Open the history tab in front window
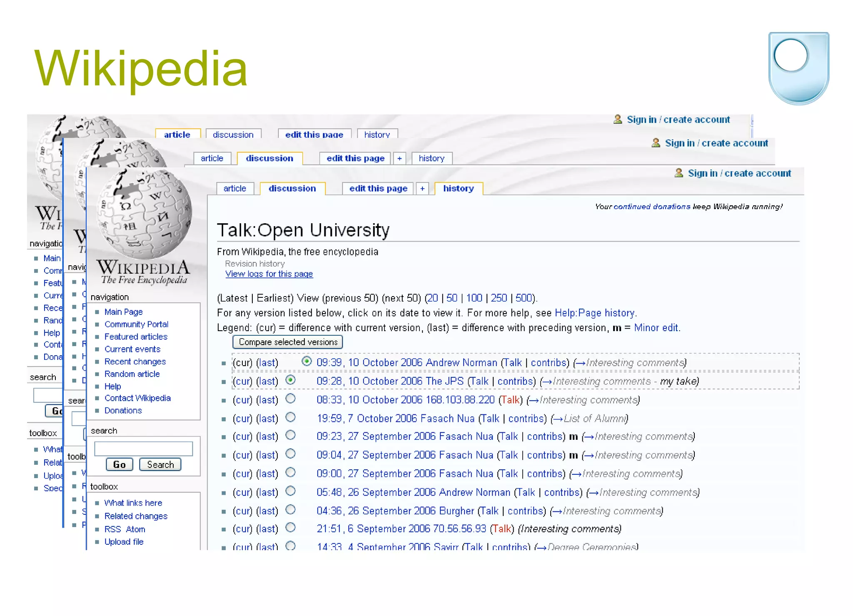The height and width of the screenshot is (616, 853). coord(459,188)
